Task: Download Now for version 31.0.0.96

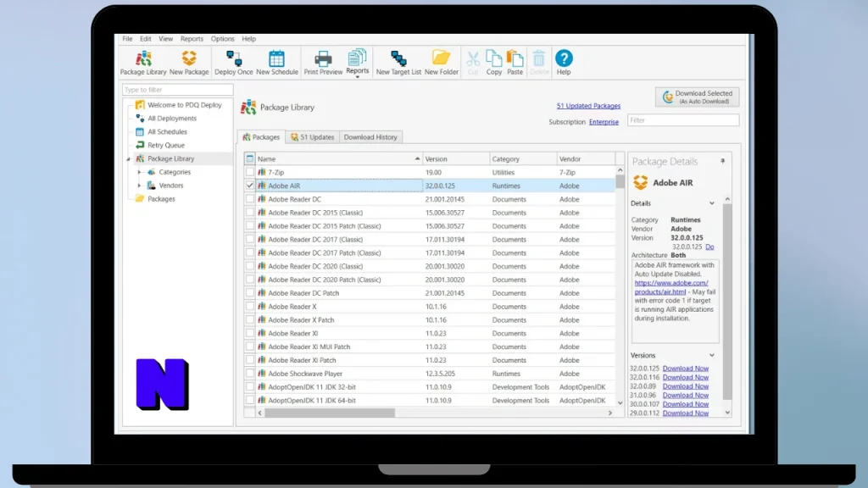Action: tap(685, 395)
